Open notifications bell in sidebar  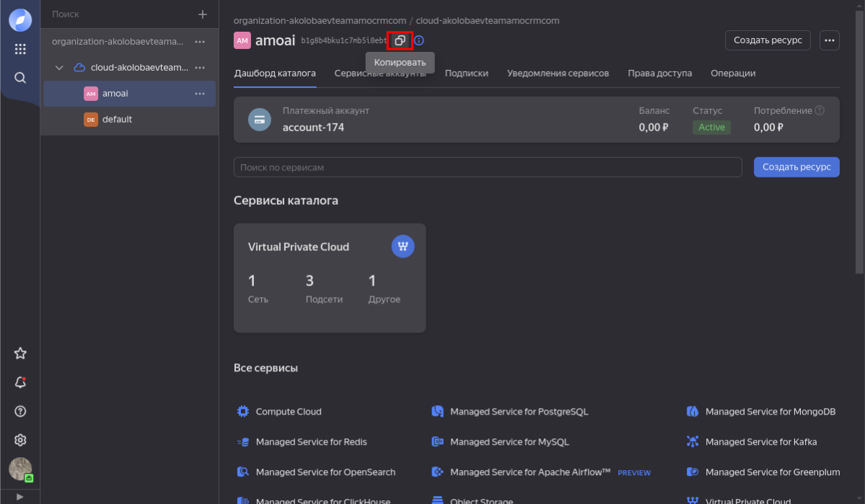click(x=20, y=382)
